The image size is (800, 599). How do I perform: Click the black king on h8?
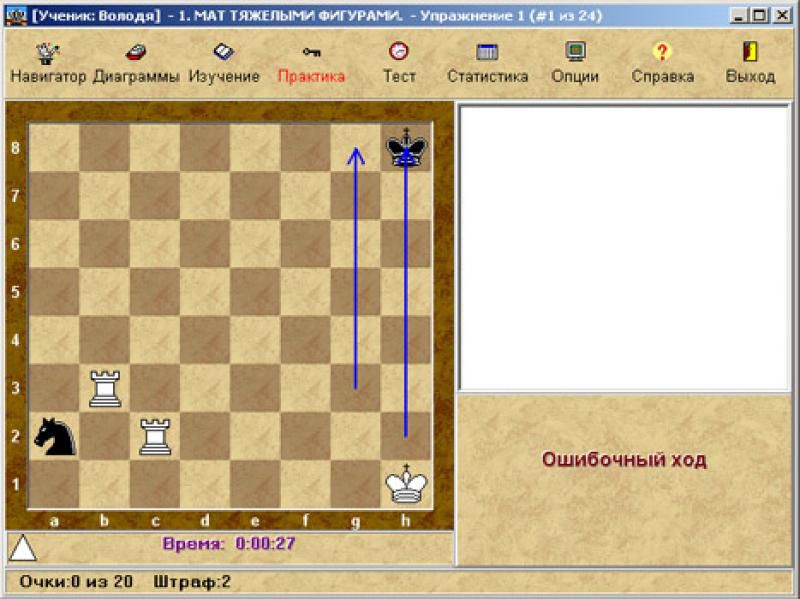[406, 149]
